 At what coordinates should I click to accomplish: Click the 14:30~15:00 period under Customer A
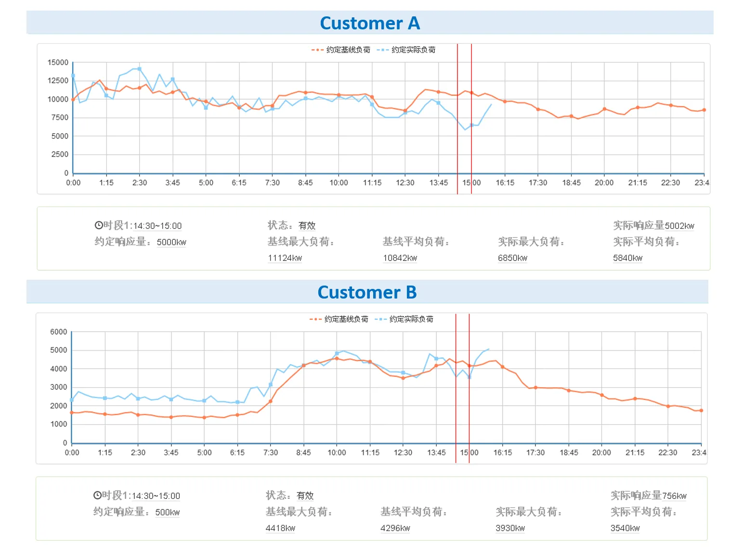pos(157,226)
